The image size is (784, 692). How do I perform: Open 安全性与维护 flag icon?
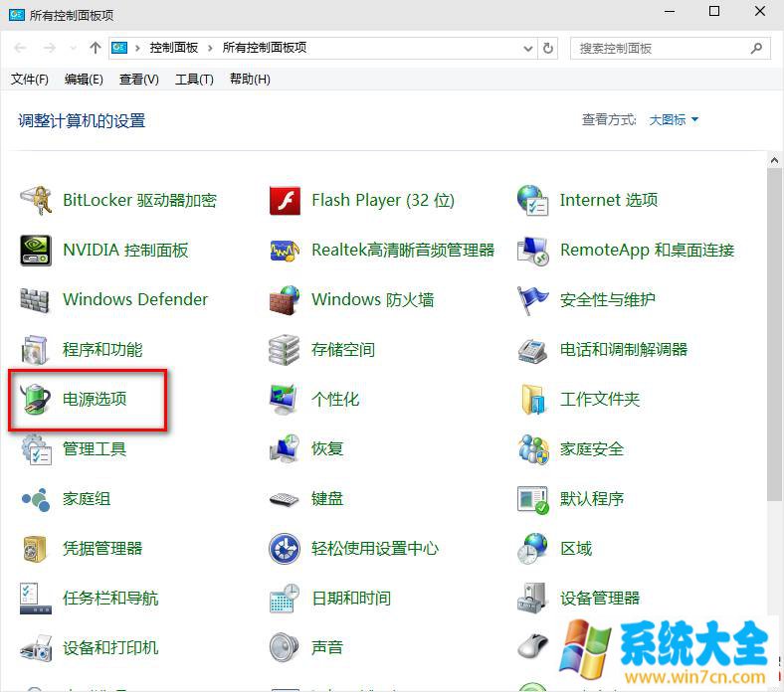coord(532,300)
